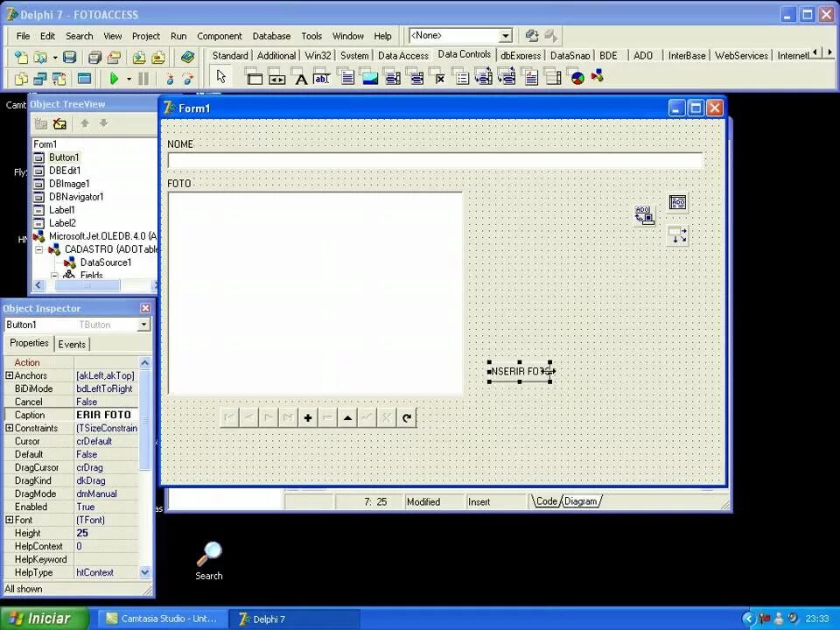
Task: Click the Save All icon
Action: click(94, 57)
